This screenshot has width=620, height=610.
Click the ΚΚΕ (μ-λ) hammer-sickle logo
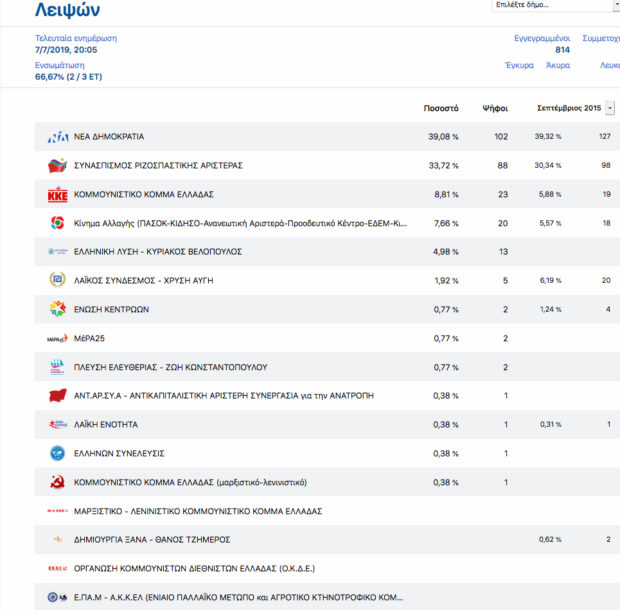57,482
